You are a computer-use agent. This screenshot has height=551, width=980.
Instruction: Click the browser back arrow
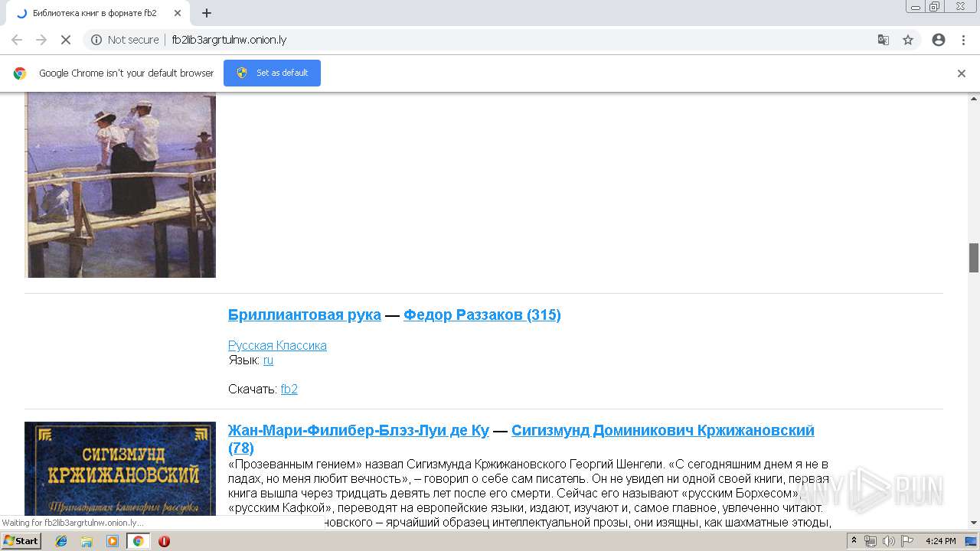tap(17, 40)
